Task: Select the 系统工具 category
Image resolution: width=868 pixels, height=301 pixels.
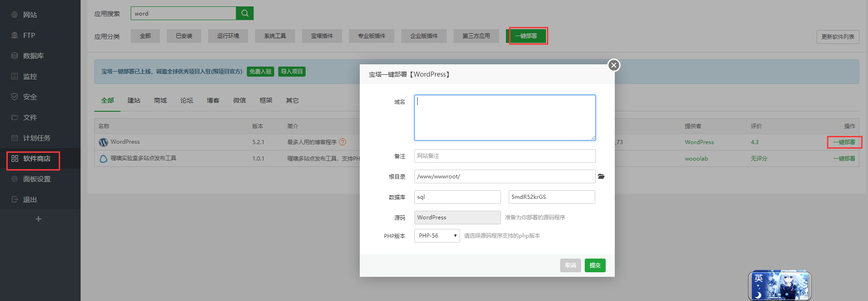Action: (275, 36)
